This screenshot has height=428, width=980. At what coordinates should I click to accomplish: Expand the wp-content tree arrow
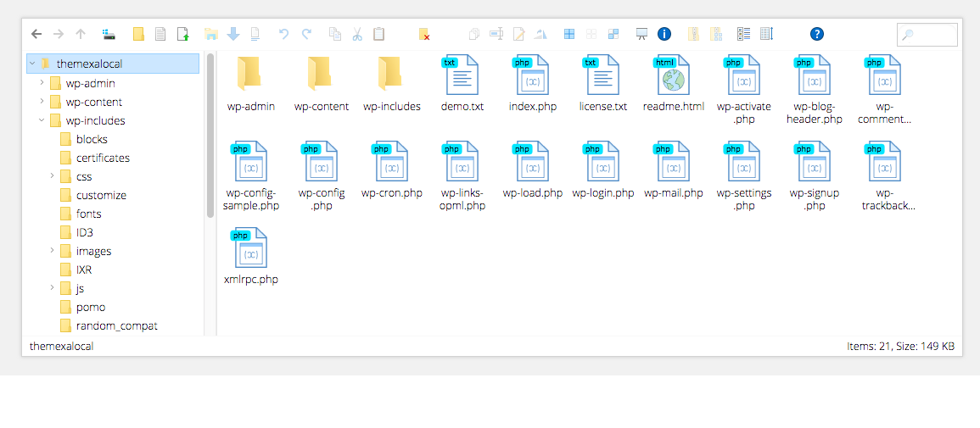(x=42, y=102)
